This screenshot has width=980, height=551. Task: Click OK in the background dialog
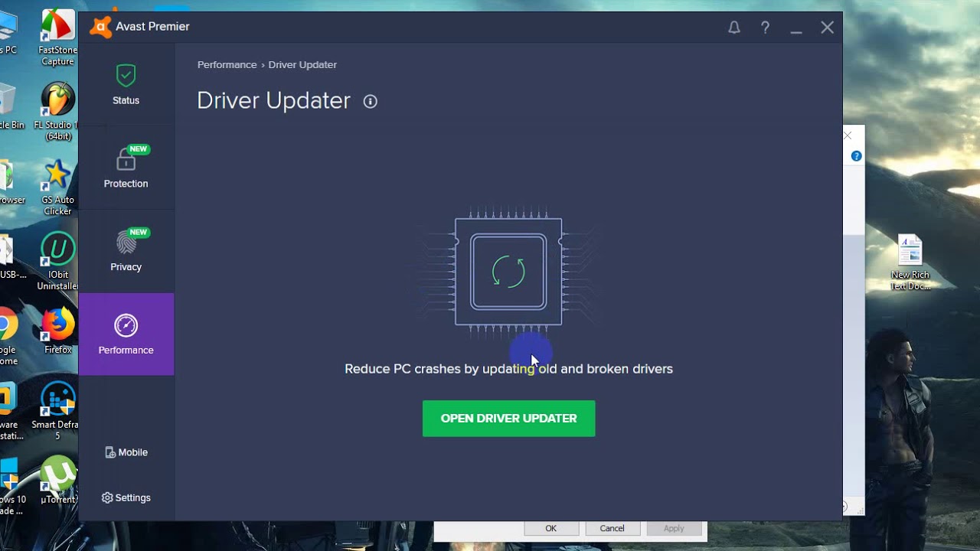(550, 528)
